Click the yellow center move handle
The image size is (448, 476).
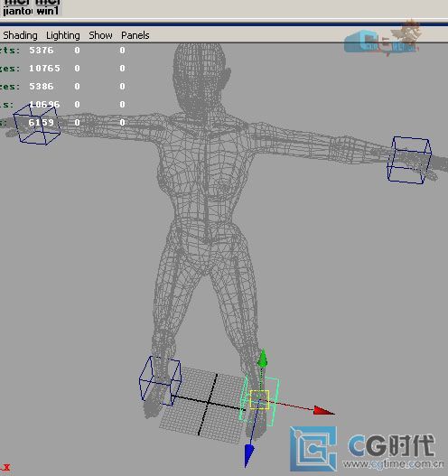pyautogui.click(x=259, y=399)
